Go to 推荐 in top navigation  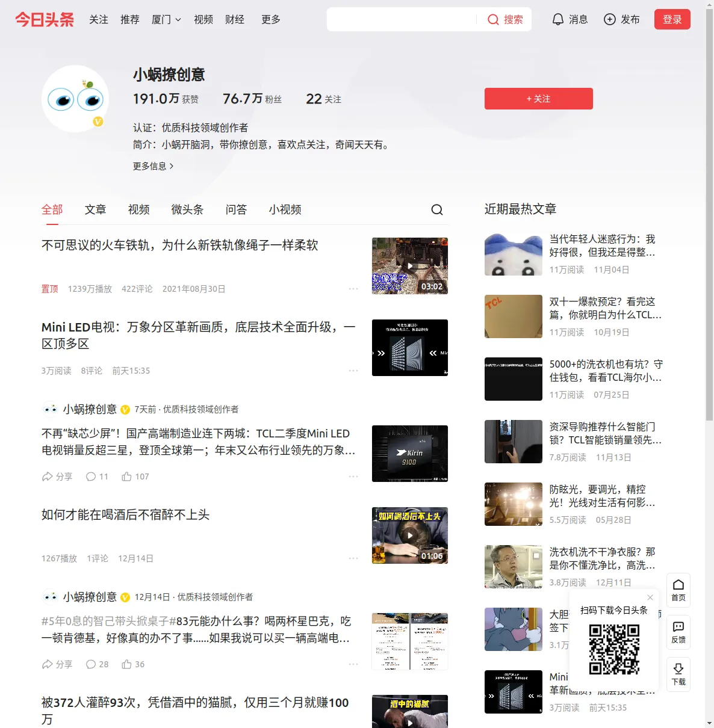(130, 20)
